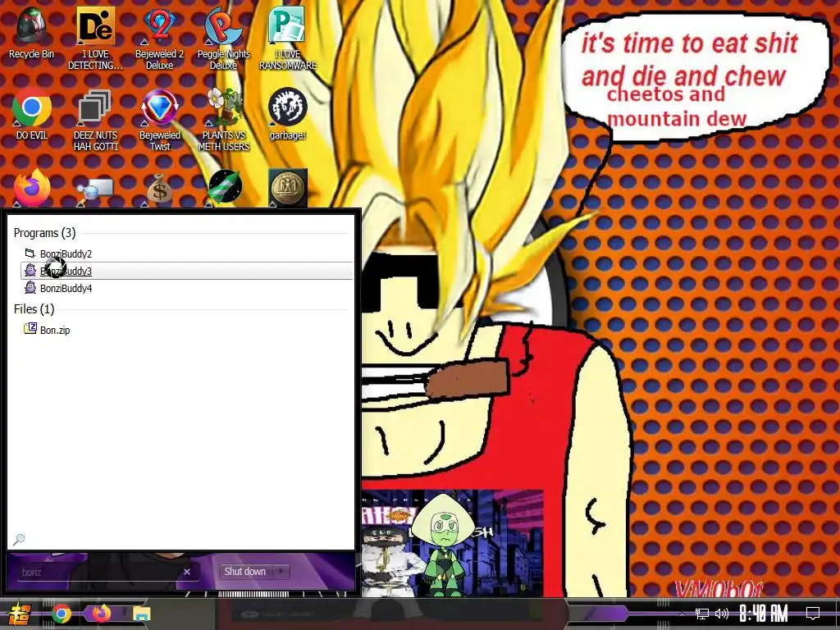Open the network magnifier desktop shortcut
This screenshot has width=840, height=630.
95,189
